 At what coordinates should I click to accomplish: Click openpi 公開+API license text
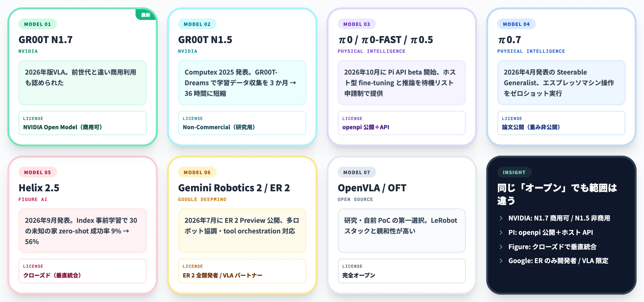(365, 127)
